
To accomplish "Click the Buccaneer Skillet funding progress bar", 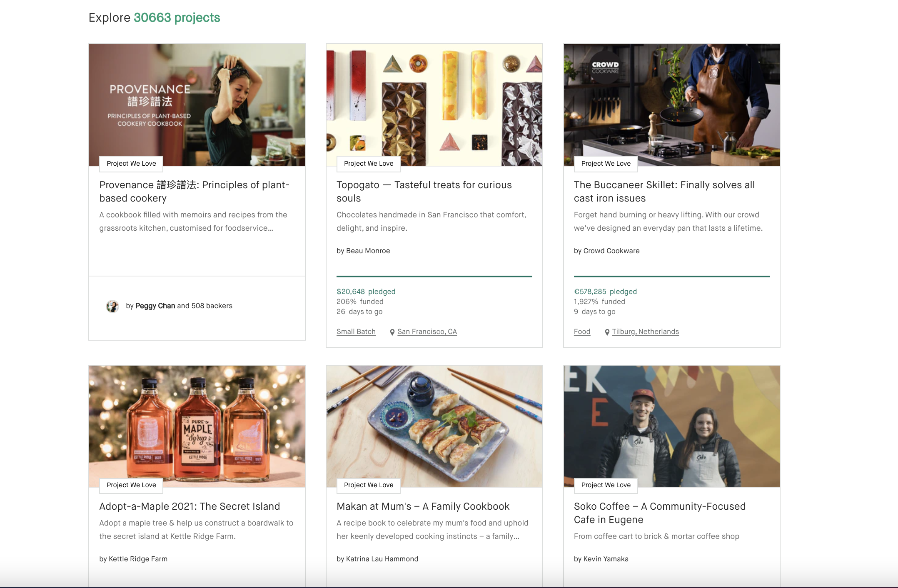I will pos(672,276).
